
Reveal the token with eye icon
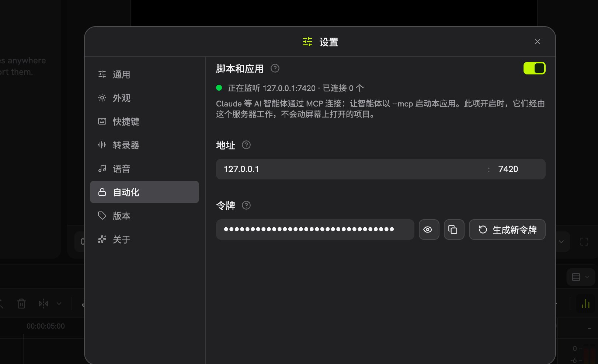[x=429, y=230]
